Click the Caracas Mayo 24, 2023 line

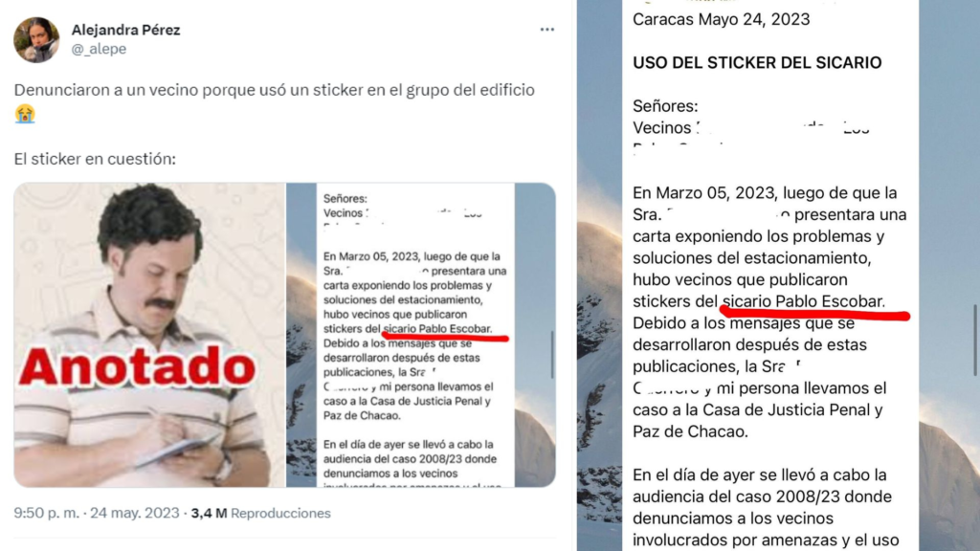pyautogui.click(x=722, y=19)
